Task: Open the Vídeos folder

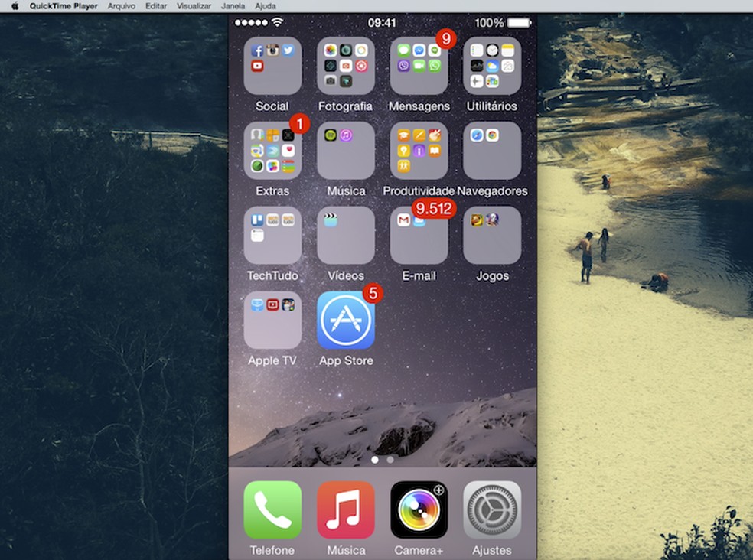Action: tap(346, 236)
